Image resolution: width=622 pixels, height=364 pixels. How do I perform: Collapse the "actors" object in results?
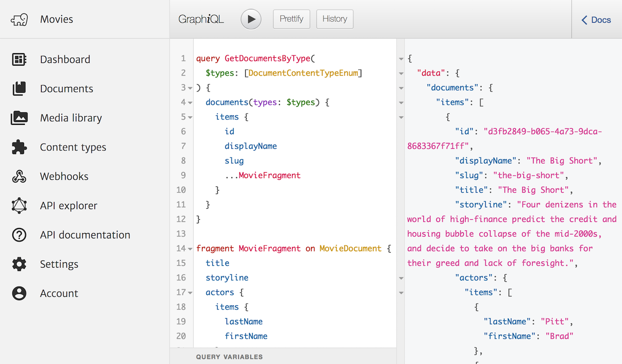tap(401, 278)
